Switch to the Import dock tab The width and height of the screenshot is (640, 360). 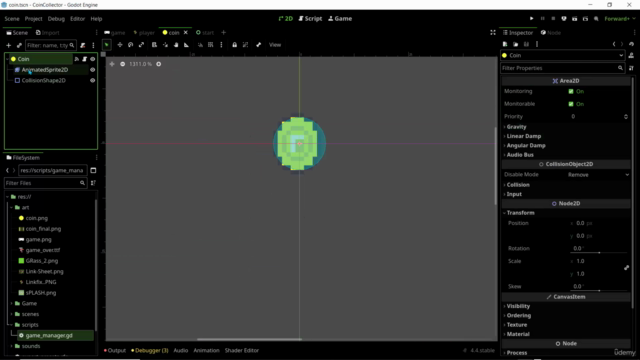pyautogui.click(x=48, y=33)
